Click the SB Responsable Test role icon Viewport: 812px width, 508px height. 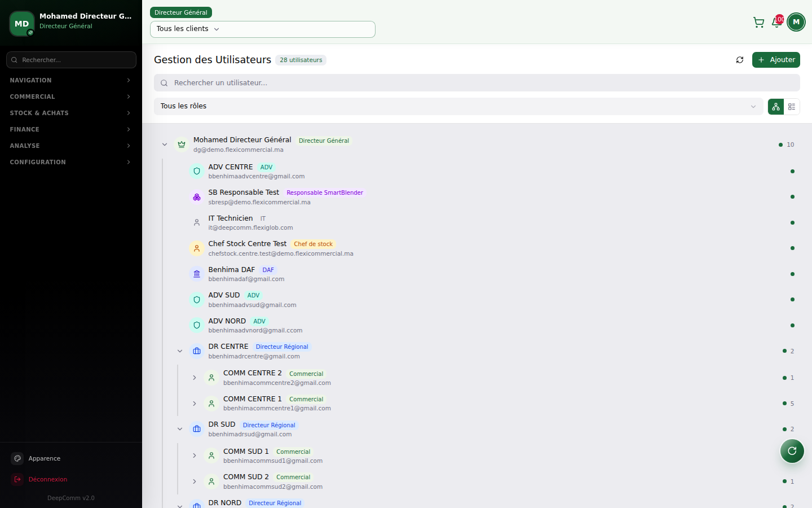(197, 197)
